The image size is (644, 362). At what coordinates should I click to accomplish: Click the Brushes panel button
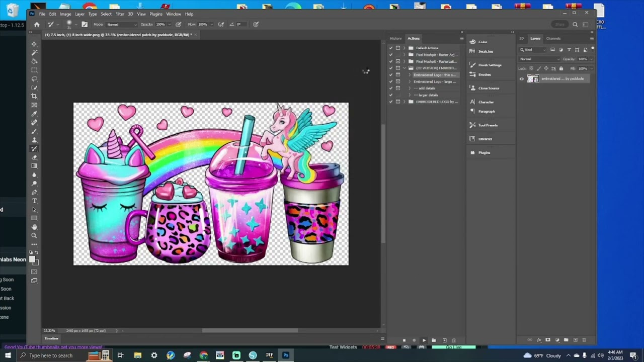point(485,75)
